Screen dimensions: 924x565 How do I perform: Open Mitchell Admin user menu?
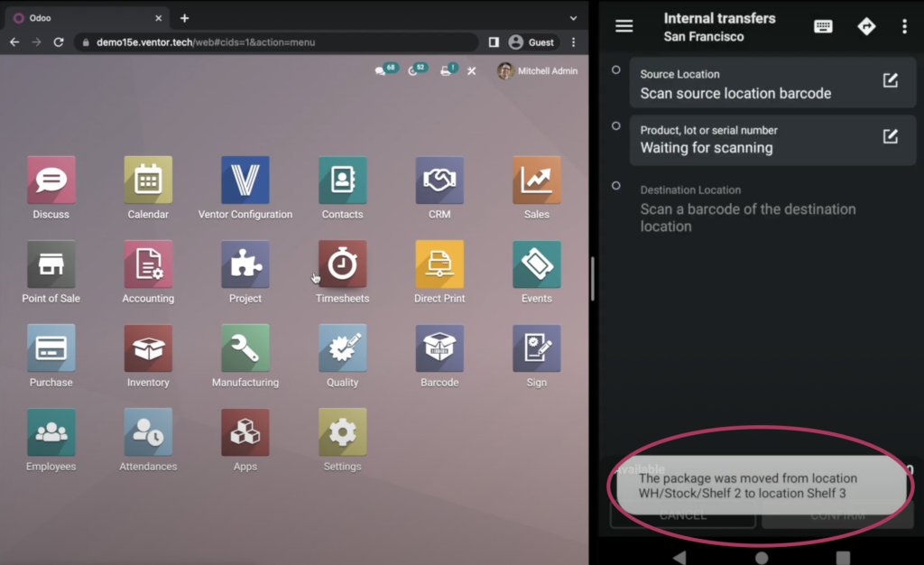[538, 70]
